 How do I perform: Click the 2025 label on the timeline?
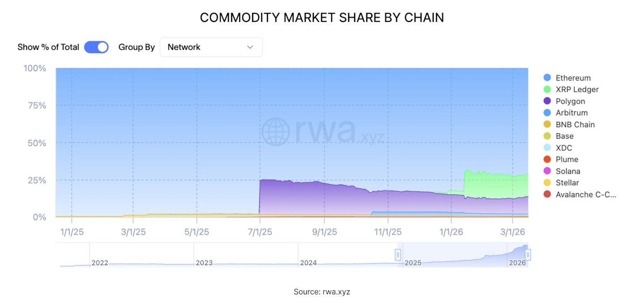413,263
